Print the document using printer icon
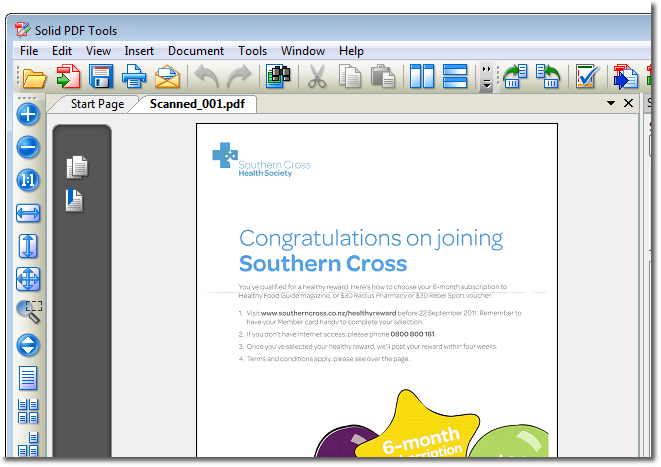 tap(134, 77)
